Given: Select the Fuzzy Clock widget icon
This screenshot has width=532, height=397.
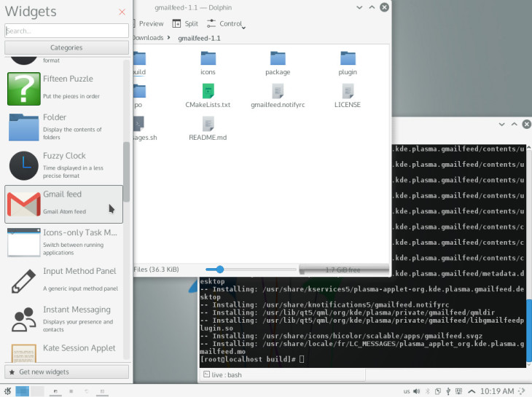Looking at the screenshot, I should click(24, 165).
